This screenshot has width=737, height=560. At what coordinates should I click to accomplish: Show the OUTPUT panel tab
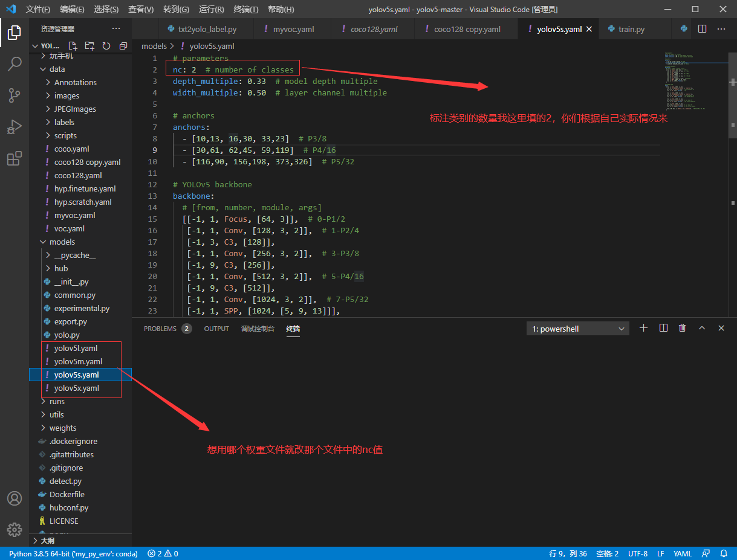click(216, 329)
